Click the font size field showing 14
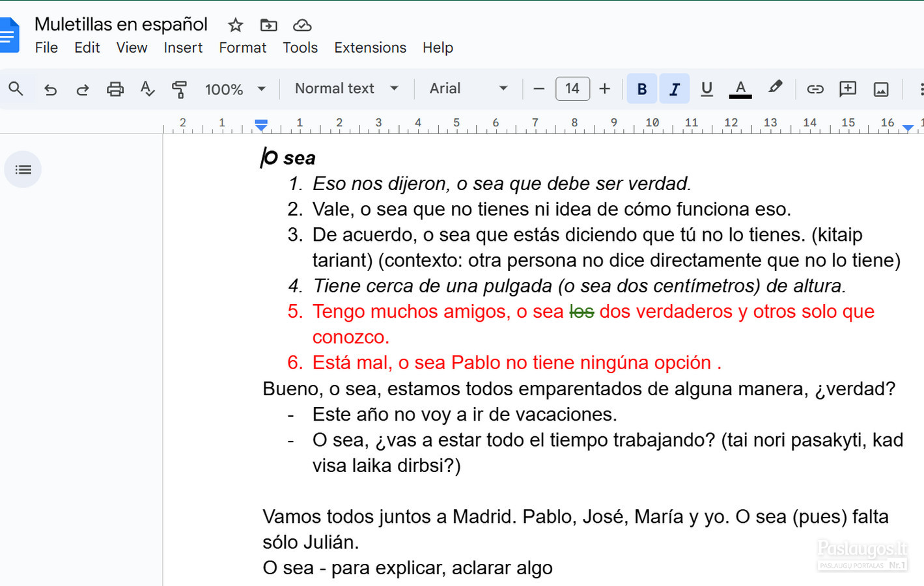Viewport: 924px width, 586px height. [x=572, y=89]
